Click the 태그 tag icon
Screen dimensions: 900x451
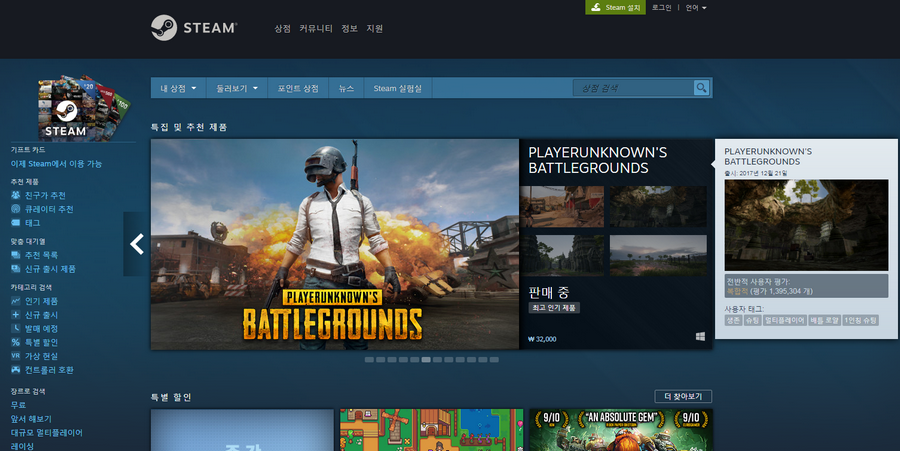pos(15,223)
